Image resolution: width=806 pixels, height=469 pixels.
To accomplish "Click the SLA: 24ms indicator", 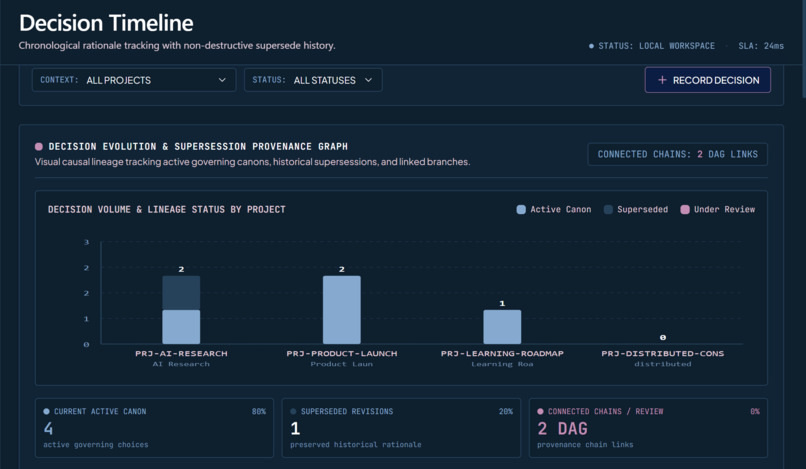I will click(x=761, y=46).
